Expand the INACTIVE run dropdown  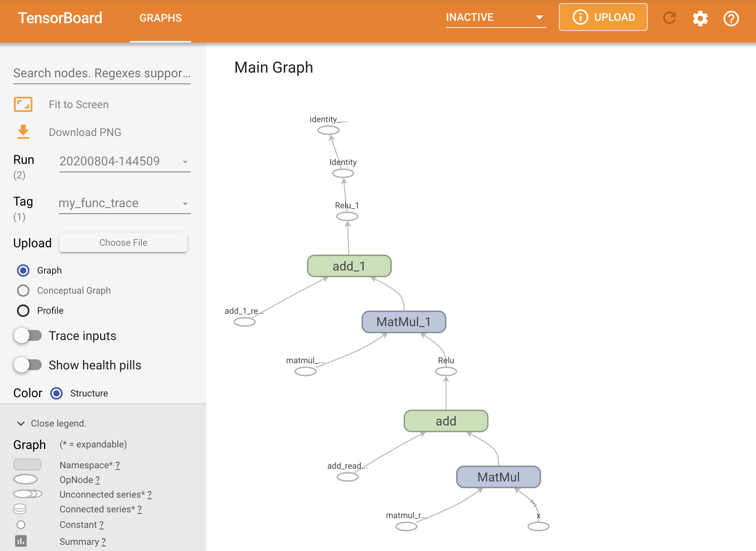539,17
